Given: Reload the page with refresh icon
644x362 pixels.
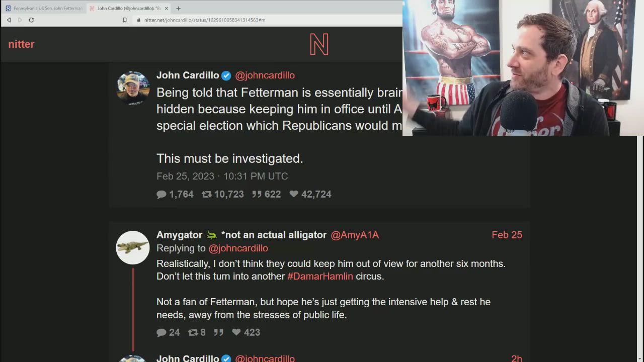Looking at the screenshot, I should [31, 20].
